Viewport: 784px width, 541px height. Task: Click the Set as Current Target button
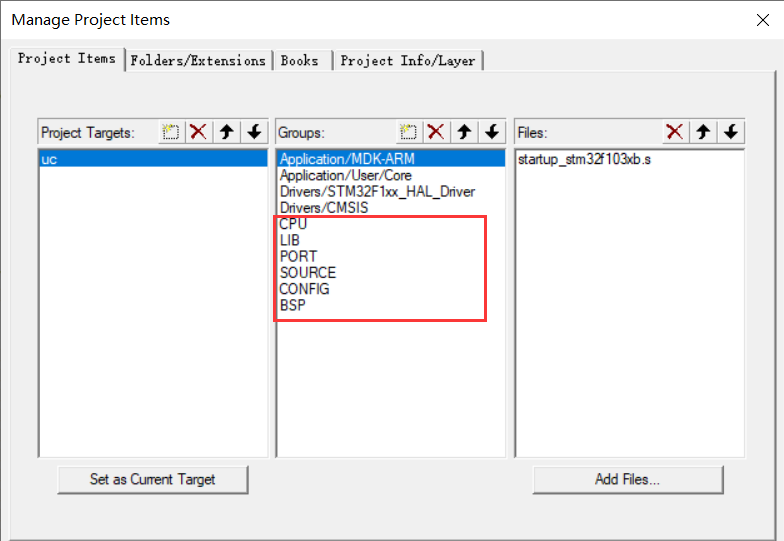click(152, 480)
